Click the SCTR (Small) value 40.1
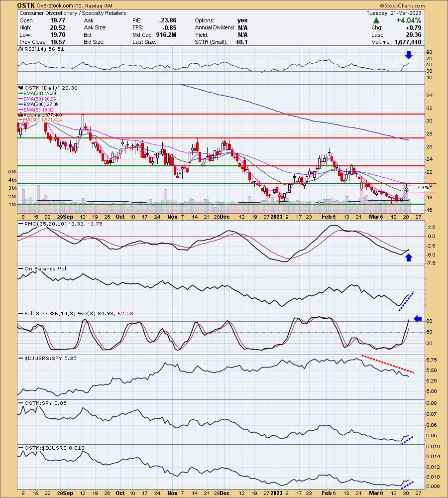The image size is (448, 498). click(241, 42)
